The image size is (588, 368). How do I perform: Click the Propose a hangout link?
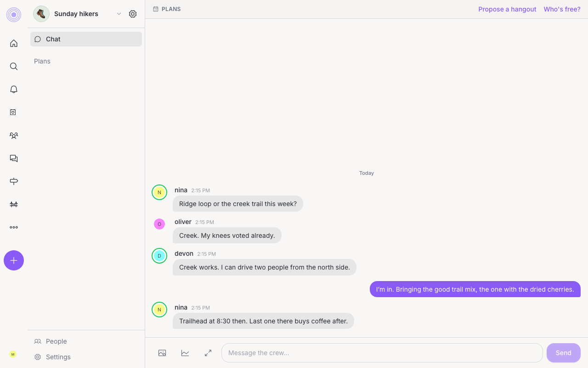pos(507,9)
